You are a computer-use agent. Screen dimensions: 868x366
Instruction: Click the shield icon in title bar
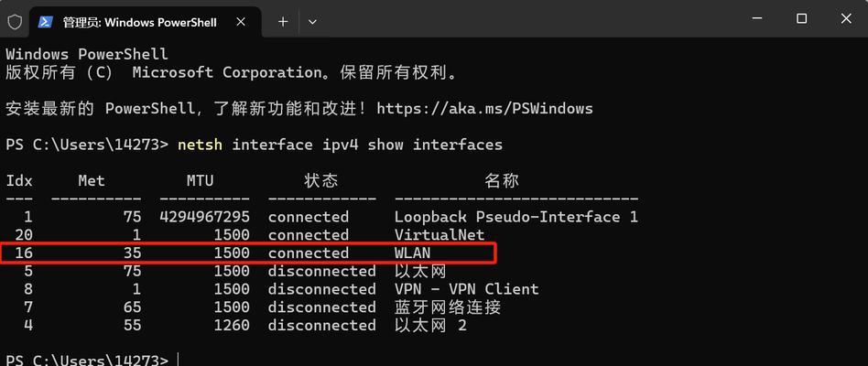[15, 22]
